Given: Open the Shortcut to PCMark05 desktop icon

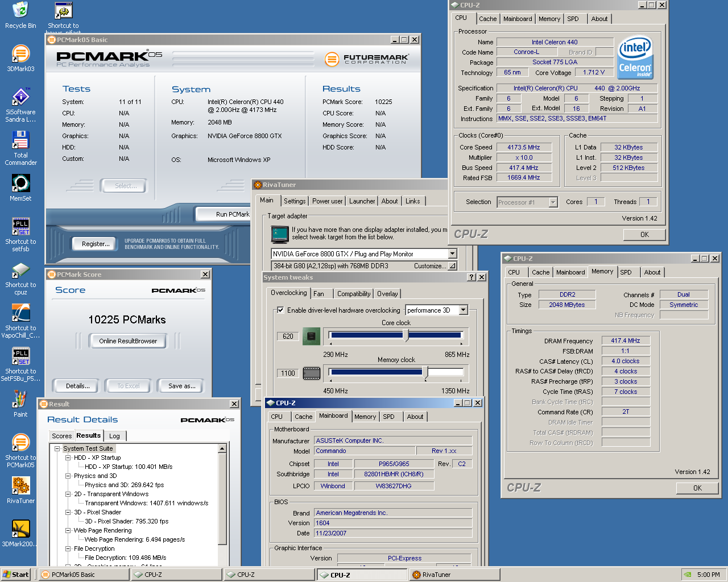Looking at the screenshot, I should click(20, 451).
